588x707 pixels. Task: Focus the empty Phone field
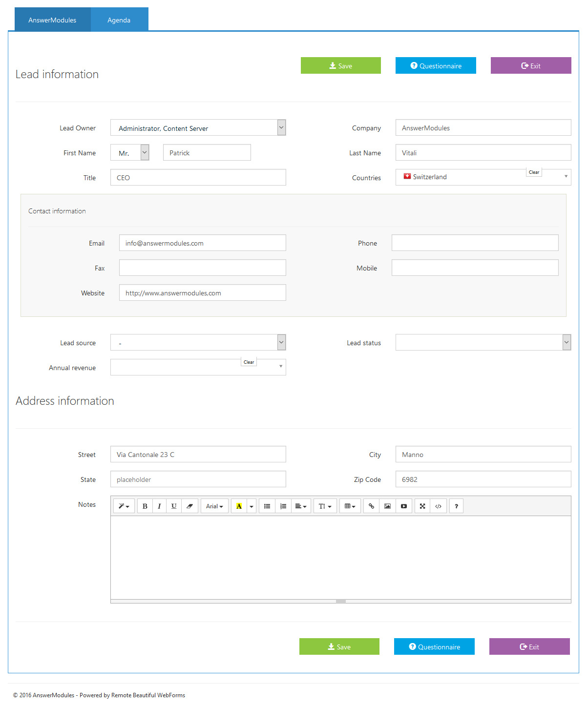tap(475, 243)
